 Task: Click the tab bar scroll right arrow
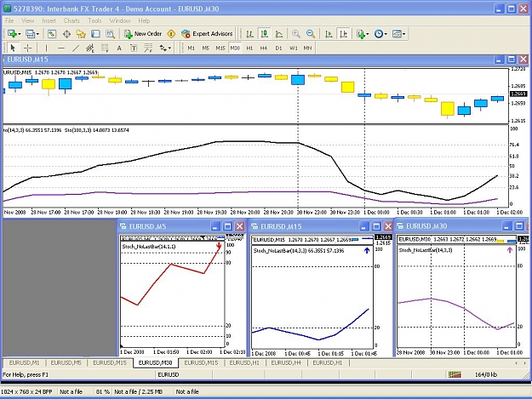(x=524, y=363)
